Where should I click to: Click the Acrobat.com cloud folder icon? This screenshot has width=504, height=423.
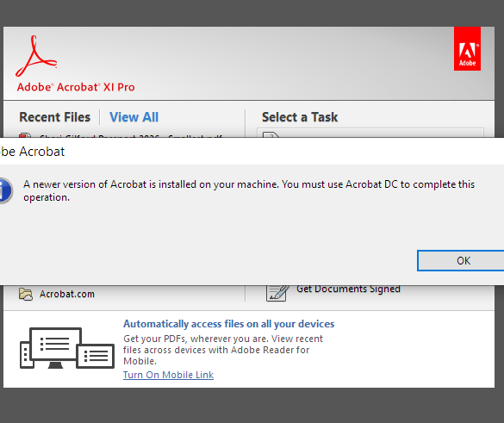(x=25, y=294)
